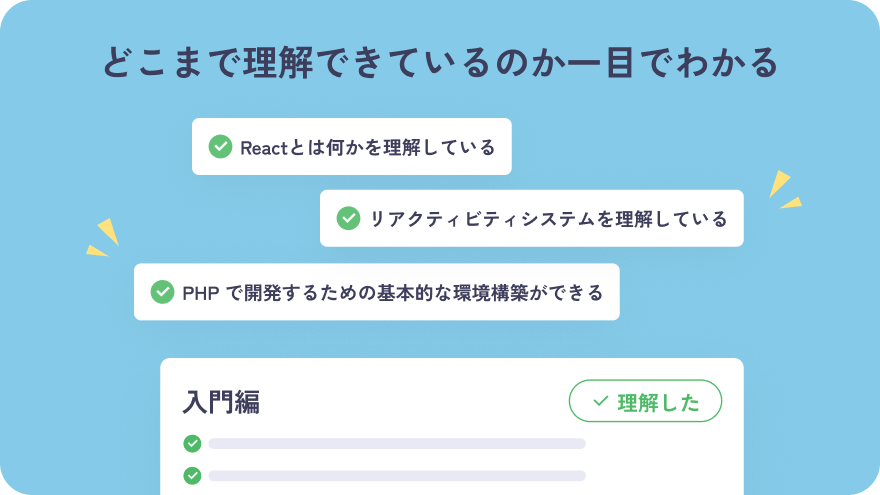Toggle the second green check under 入門編
Image resolution: width=880 pixels, height=495 pixels.
[192, 475]
